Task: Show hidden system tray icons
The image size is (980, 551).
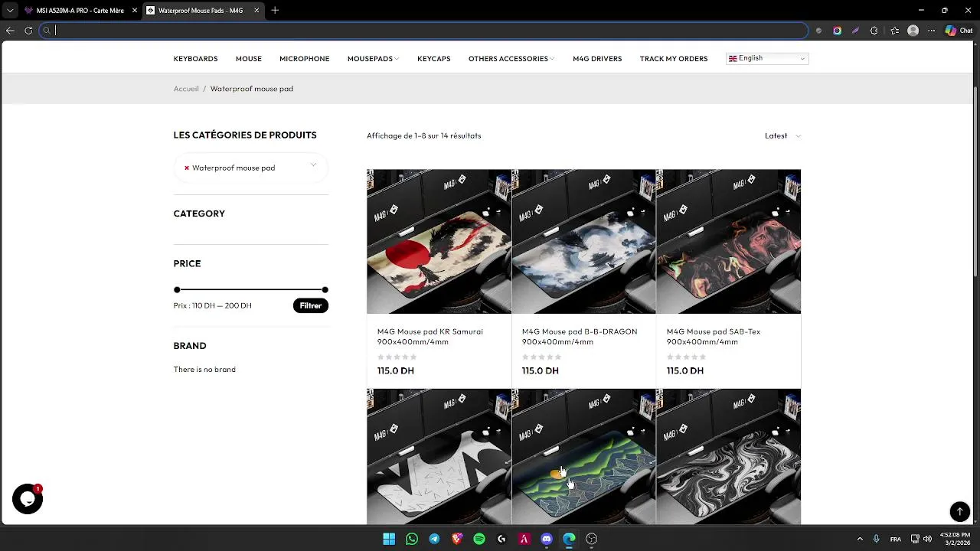Action: [x=860, y=539]
